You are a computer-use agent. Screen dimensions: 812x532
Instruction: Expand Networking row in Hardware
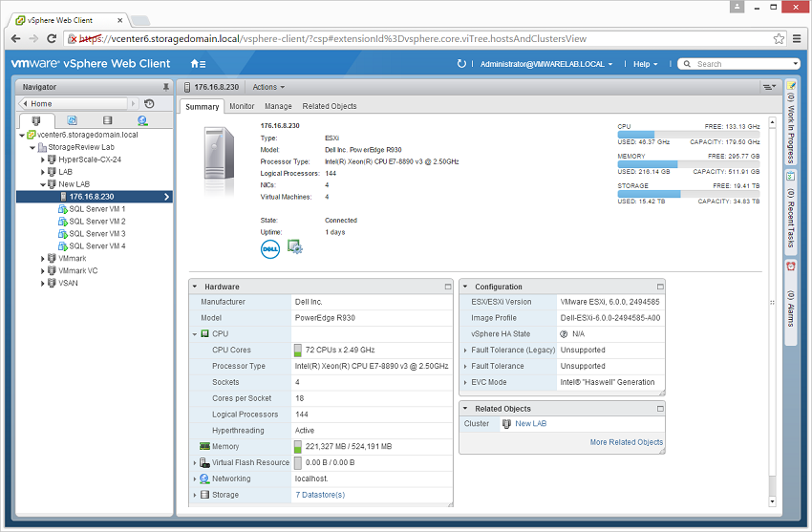tap(195, 479)
